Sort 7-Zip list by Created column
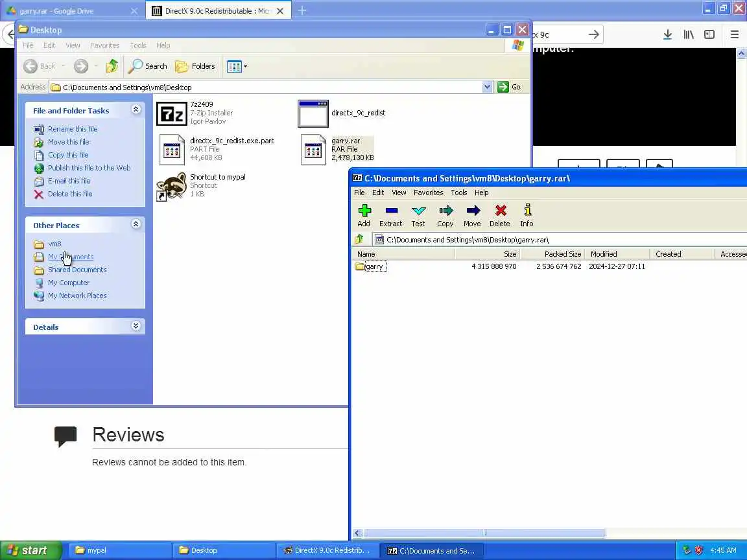This screenshot has width=747, height=560. click(682, 254)
